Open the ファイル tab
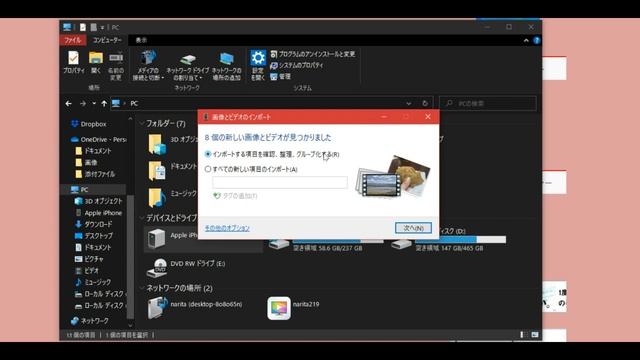Image resolution: width=640 pixels, height=360 pixels. (73, 40)
